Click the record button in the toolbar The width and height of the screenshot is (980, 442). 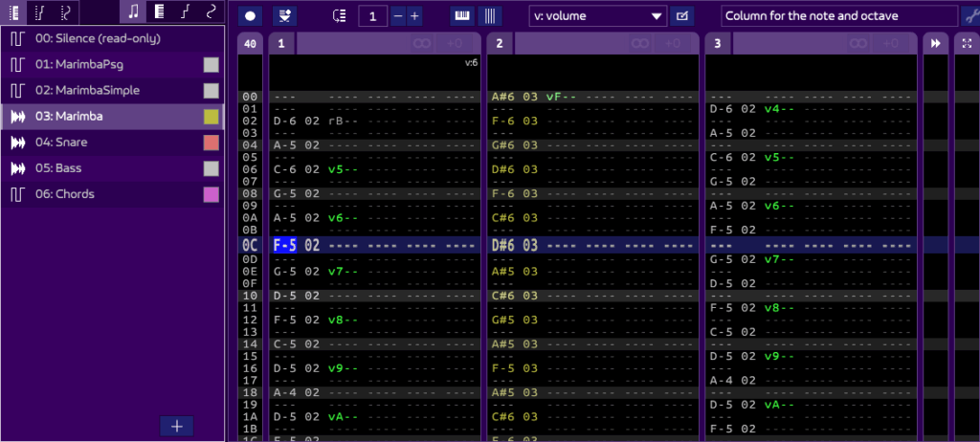coord(250,15)
